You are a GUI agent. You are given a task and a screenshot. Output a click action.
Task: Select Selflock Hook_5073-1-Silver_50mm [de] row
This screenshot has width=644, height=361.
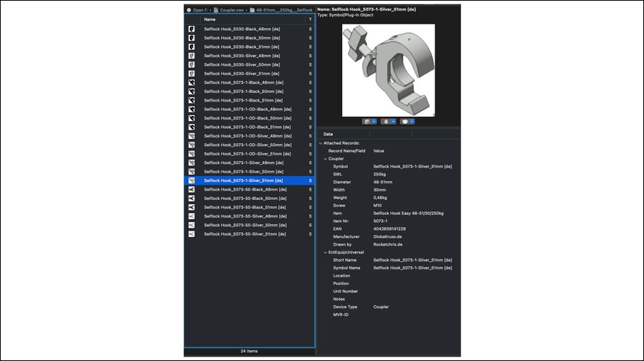[250, 172]
